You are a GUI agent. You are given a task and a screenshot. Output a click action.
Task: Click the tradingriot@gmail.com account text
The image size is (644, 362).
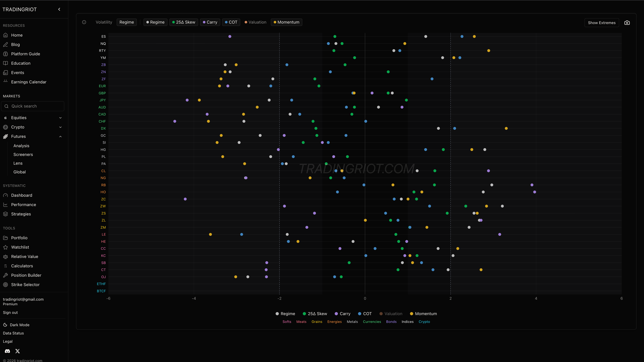23,299
